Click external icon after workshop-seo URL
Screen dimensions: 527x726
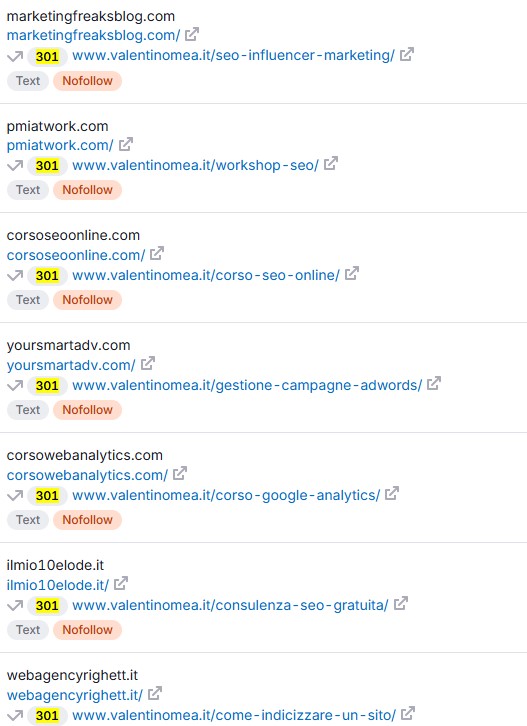[x=331, y=164]
